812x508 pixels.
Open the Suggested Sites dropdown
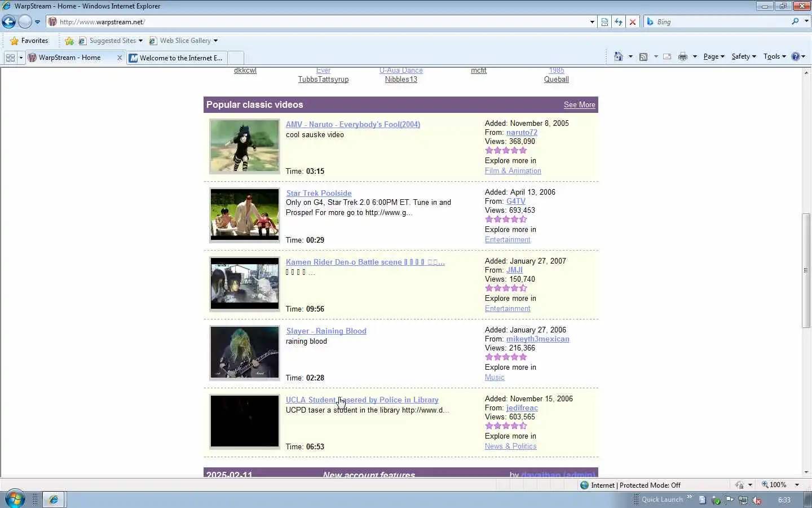[x=111, y=41]
